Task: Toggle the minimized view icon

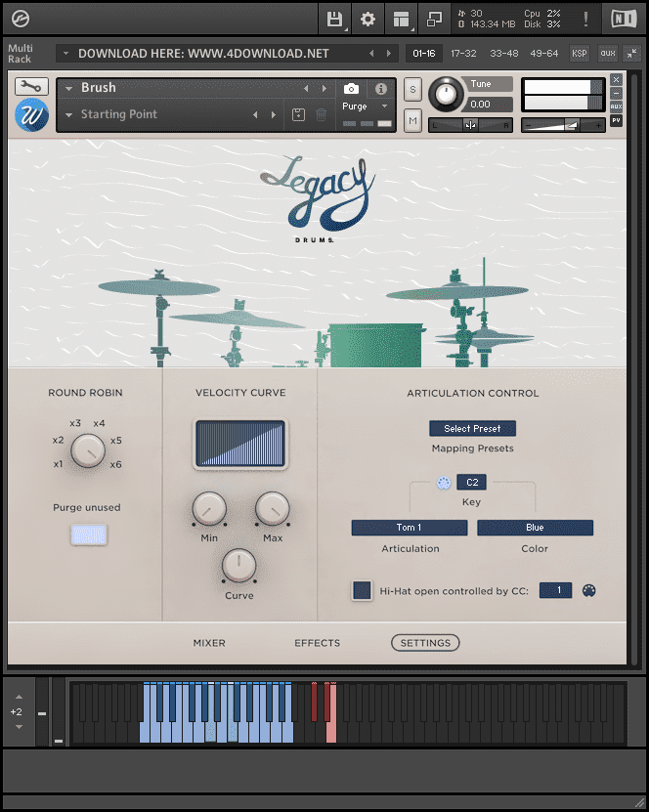Action: (x=434, y=20)
